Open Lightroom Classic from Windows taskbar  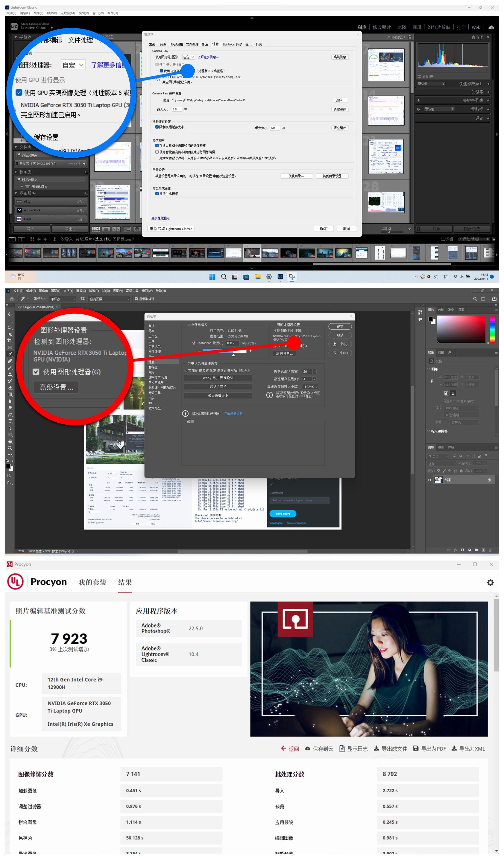(x=280, y=277)
